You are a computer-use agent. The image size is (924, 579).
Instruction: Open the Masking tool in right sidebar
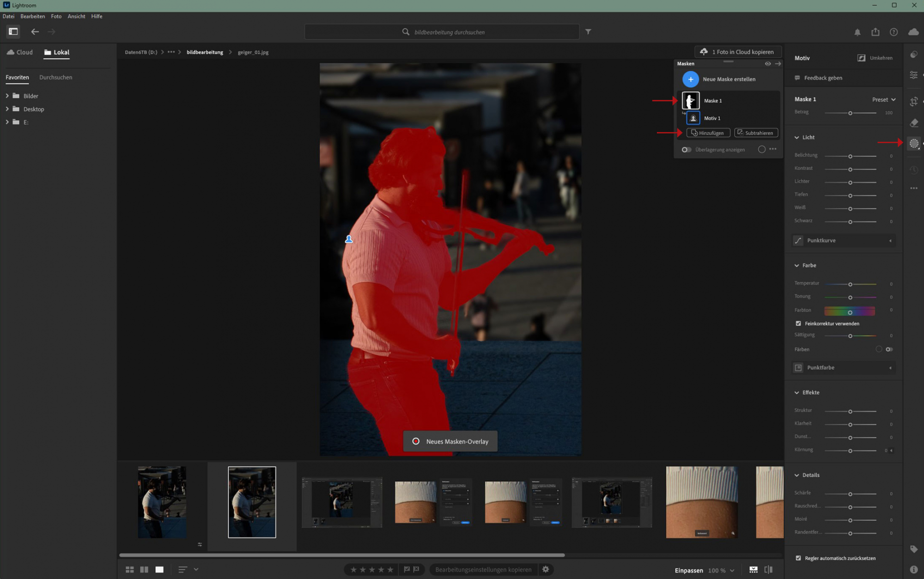click(x=913, y=144)
